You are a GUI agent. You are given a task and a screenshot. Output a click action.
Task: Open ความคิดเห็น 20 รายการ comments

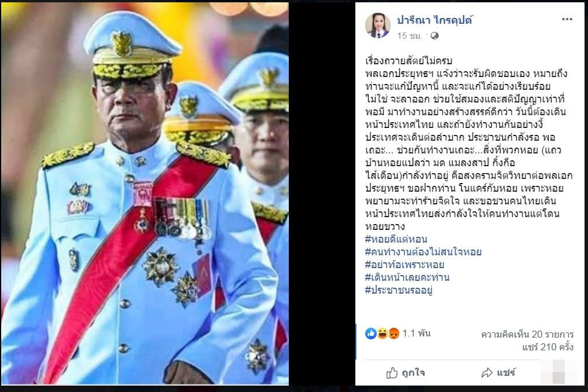(527, 334)
